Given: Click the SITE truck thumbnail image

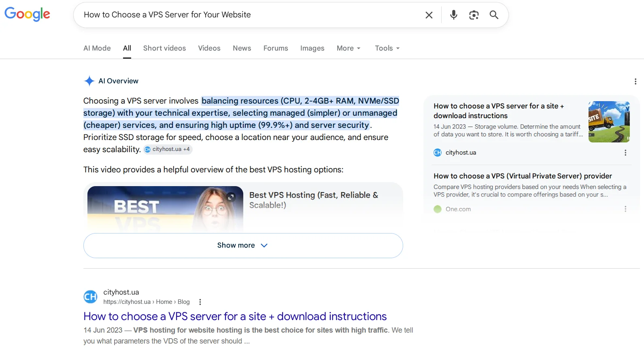Looking at the screenshot, I should tap(609, 122).
